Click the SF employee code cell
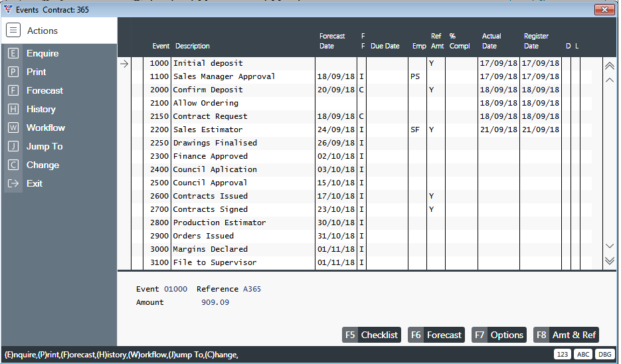This screenshot has height=364, width=621. coord(415,130)
